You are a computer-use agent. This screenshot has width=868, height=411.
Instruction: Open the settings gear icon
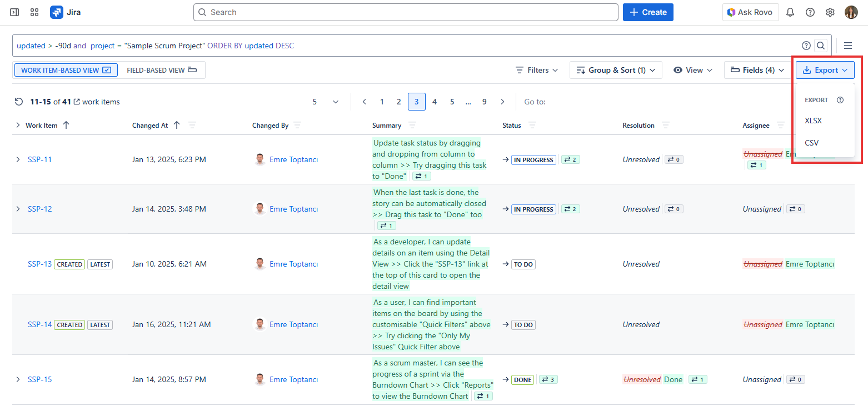[830, 12]
